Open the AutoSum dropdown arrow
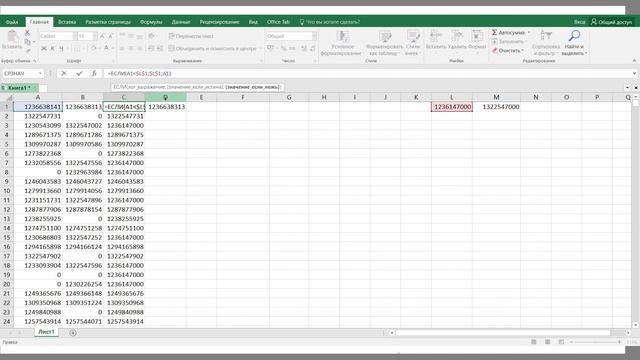 (529, 32)
